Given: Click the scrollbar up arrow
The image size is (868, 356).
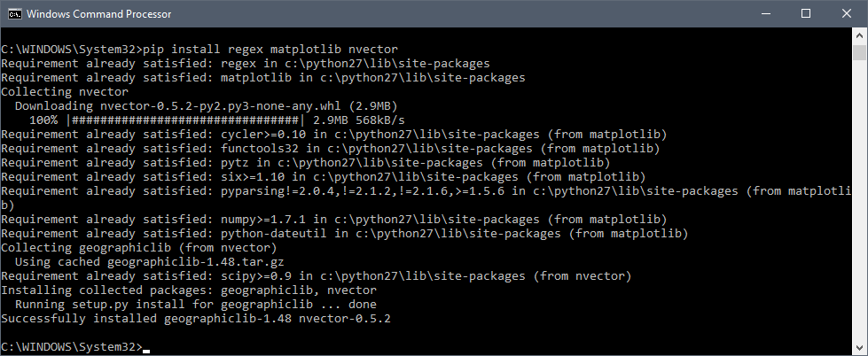Looking at the screenshot, I should pos(859,35).
